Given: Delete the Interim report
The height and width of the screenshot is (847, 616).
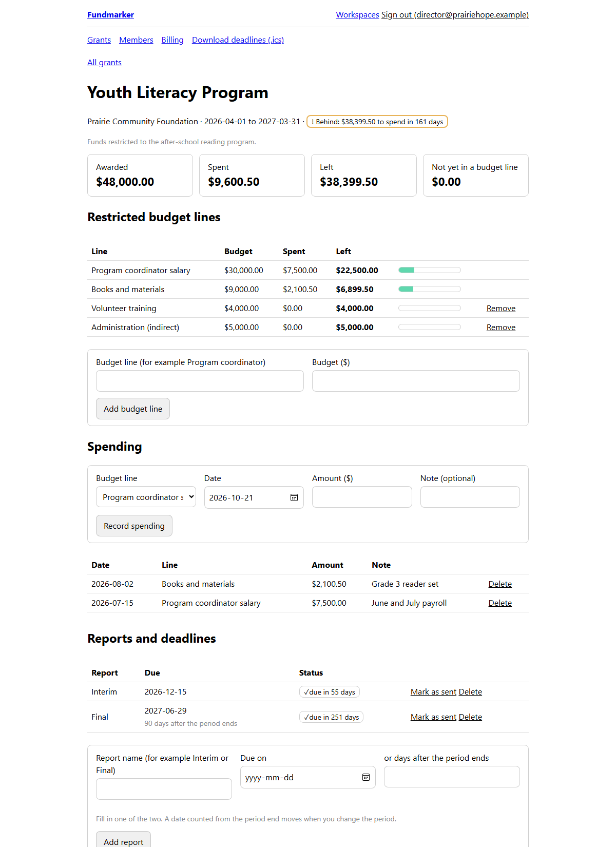Looking at the screenshot, I should (470, 692).
